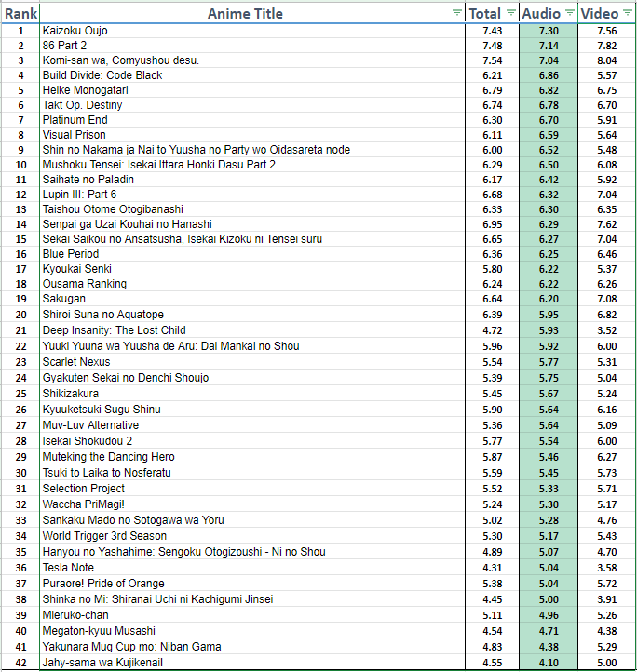Select Komi-san video score 8.04
This screenshot has width=637, height=672.
(606, 60)
